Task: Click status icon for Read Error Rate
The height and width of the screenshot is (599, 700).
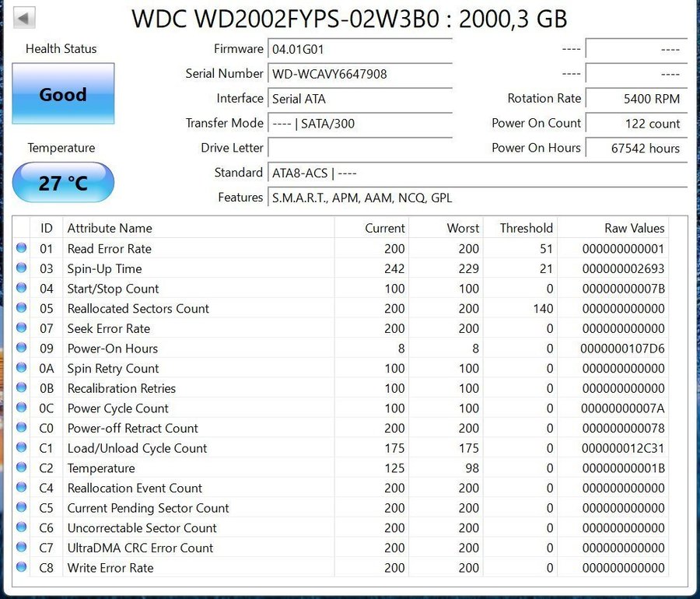Action: tap(22, 249)
